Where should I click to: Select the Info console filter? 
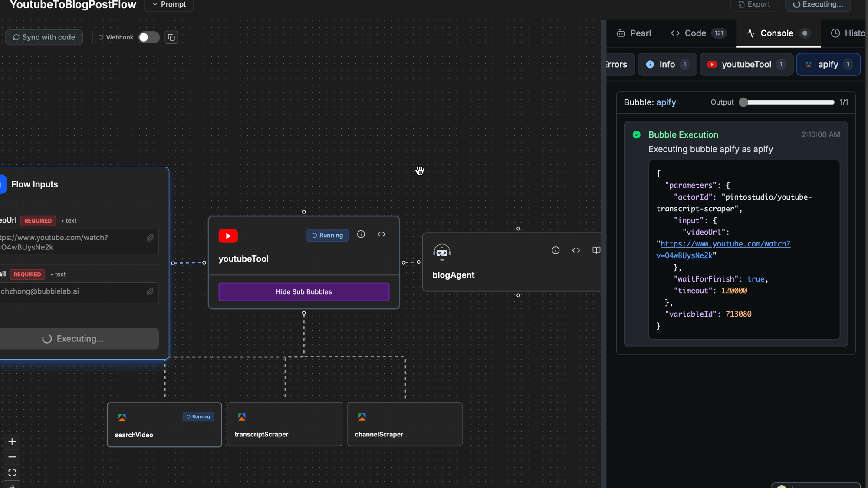(667, 65)
